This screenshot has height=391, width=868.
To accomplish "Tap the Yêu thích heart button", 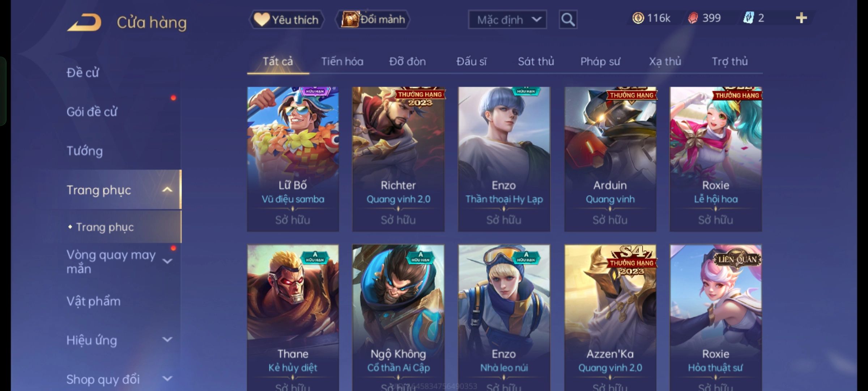I will 286,20.
